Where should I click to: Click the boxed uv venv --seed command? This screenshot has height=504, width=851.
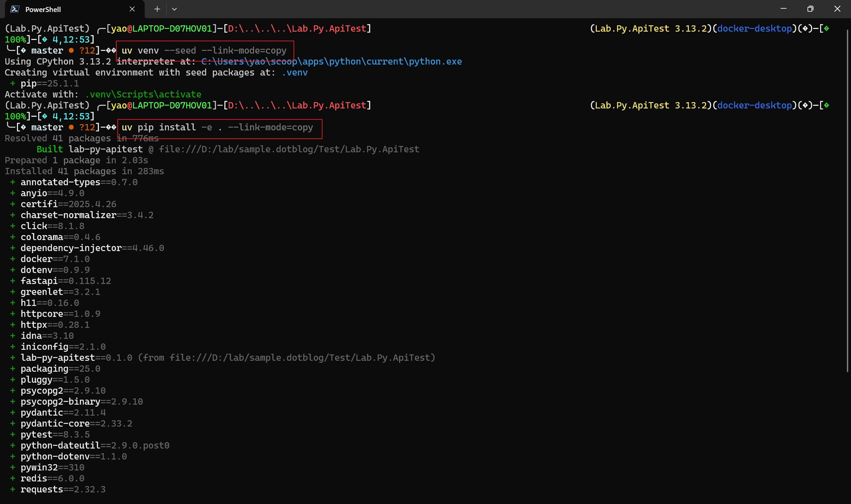204,51
